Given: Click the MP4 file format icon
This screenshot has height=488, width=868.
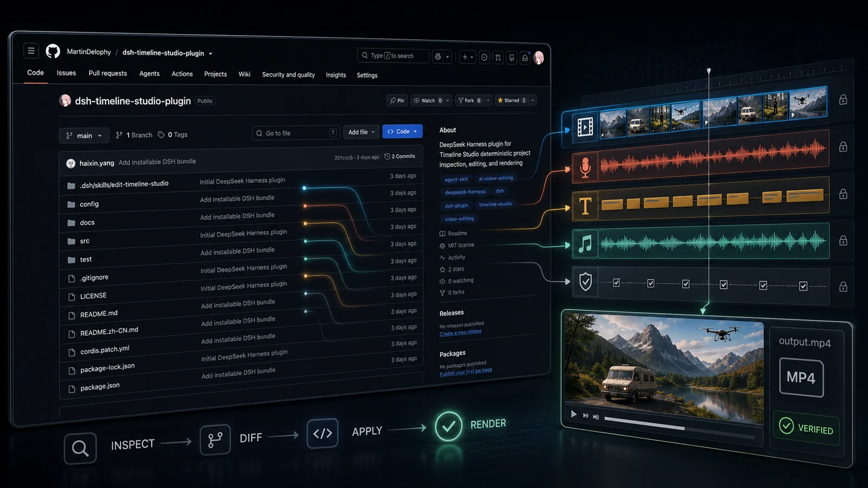Looking at the screenshot, I should click(x=801, y=377).
